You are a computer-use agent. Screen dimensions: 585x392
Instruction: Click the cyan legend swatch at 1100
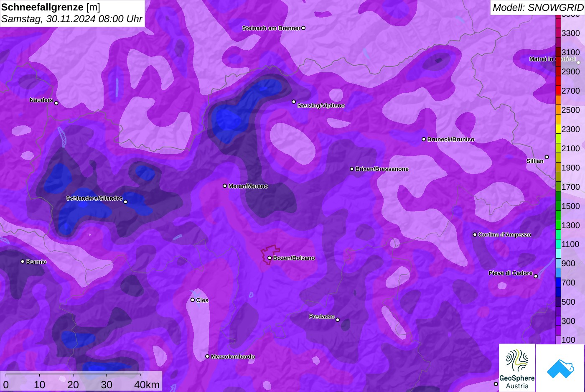click(x=558, y=244)
